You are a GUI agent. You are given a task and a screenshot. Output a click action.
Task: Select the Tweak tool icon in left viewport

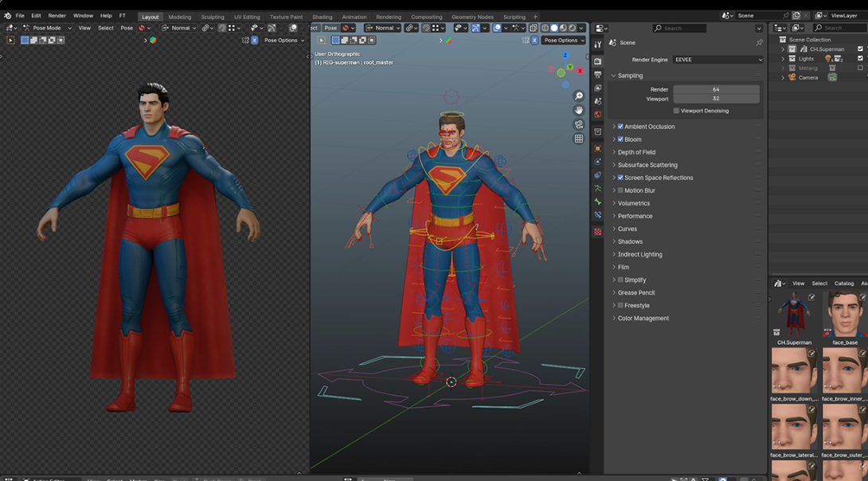(10, 40)
